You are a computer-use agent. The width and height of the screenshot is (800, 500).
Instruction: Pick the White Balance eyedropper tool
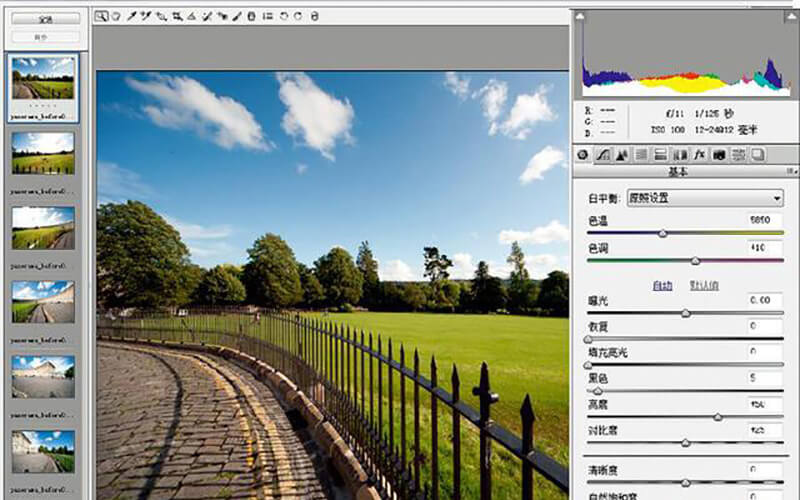coord(131,16)
